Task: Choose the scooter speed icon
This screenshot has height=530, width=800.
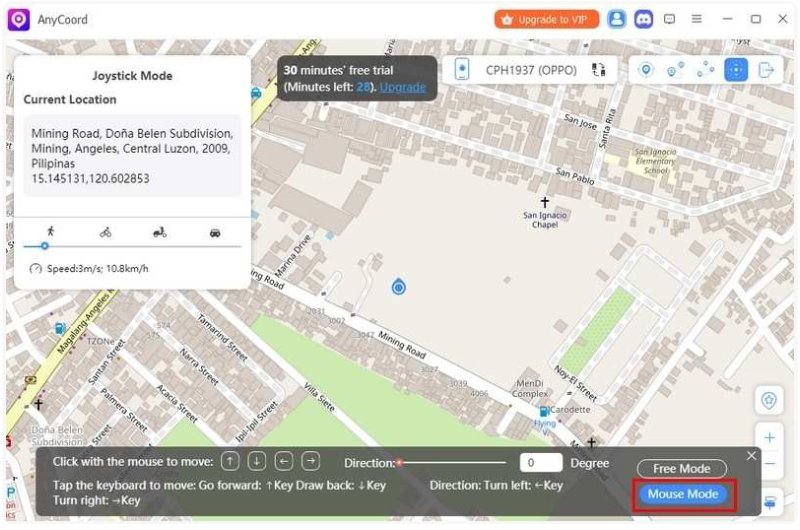Action: [x=160, y=232]
